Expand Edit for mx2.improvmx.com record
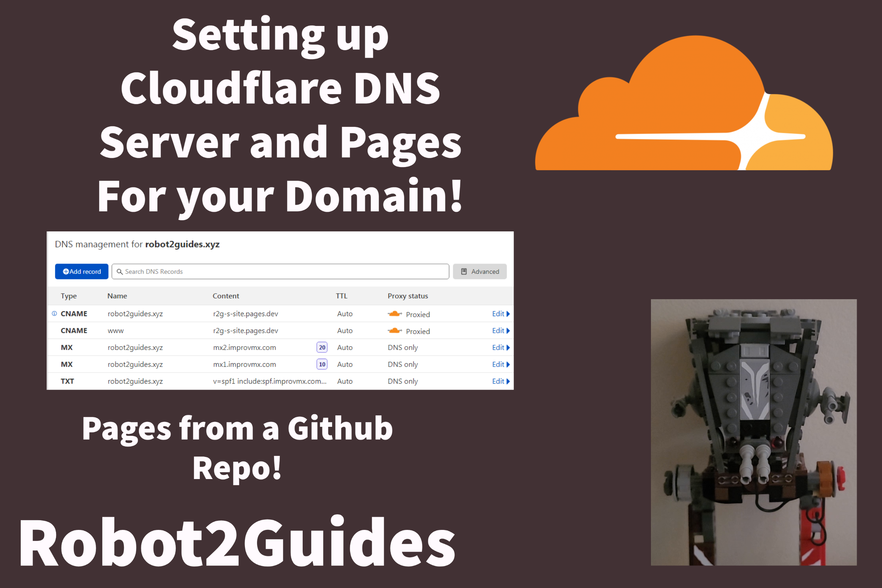Screen dimensions: 882x588 tap(500, 348)
